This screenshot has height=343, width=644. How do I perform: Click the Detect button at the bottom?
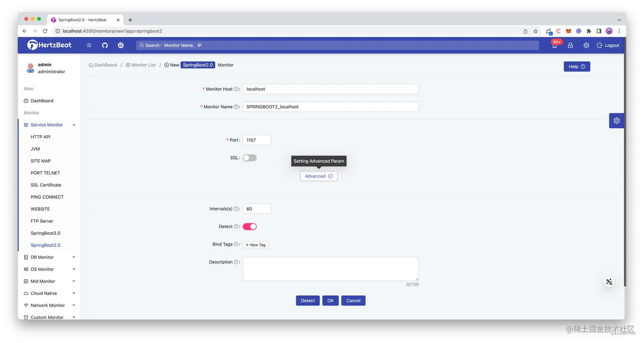pos(308,300)
